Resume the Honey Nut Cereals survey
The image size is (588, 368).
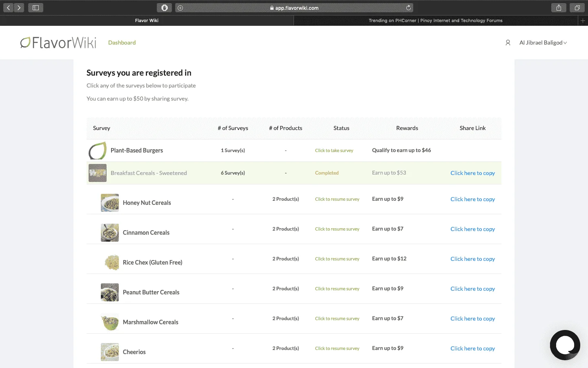(x=337, y=199)
